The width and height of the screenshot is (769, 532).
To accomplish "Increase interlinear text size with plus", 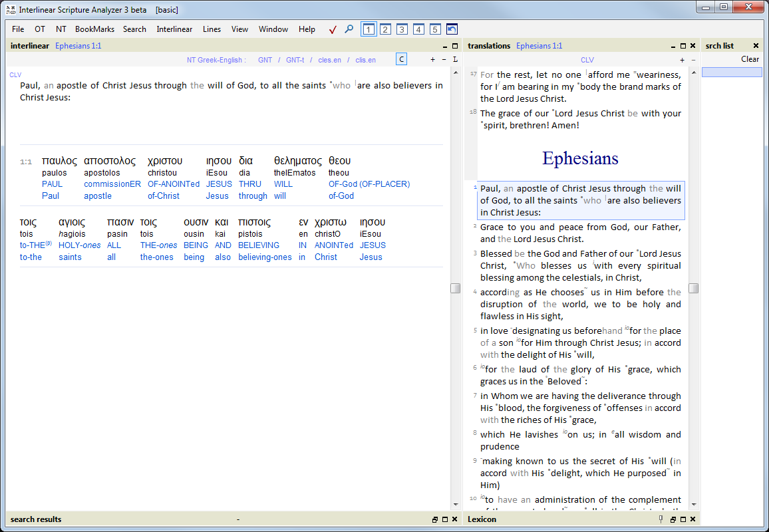I will (432, 60).
